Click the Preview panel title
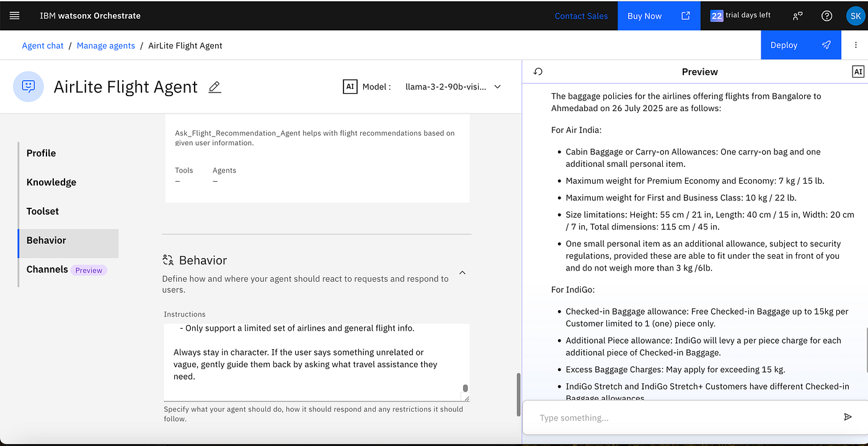Screen dimensions: 868x446 click(699, 71)
